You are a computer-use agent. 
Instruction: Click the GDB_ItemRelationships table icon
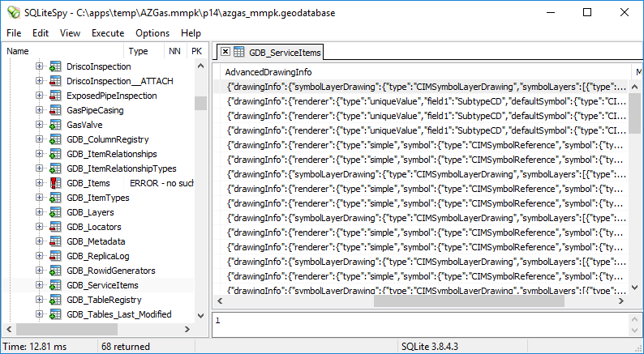(55, 154)
